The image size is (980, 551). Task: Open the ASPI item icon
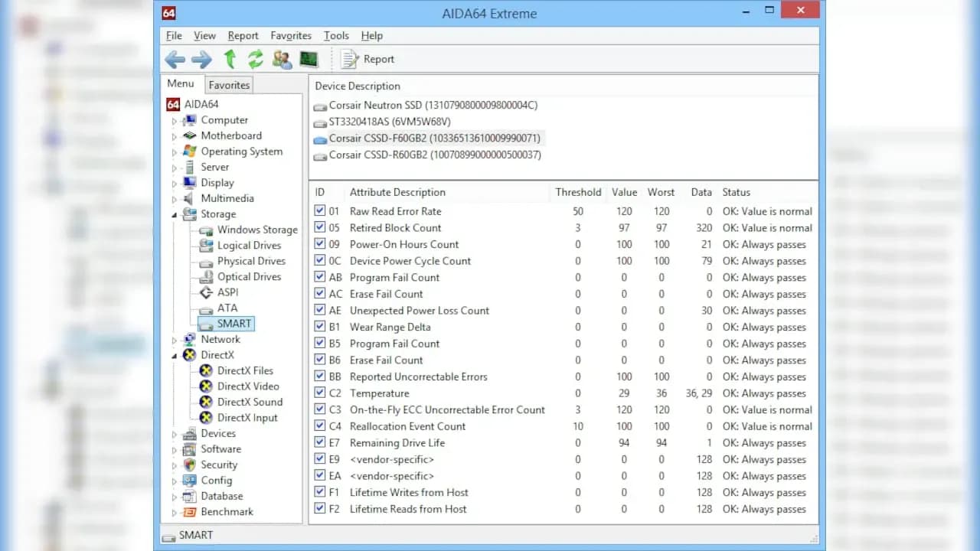206,292
